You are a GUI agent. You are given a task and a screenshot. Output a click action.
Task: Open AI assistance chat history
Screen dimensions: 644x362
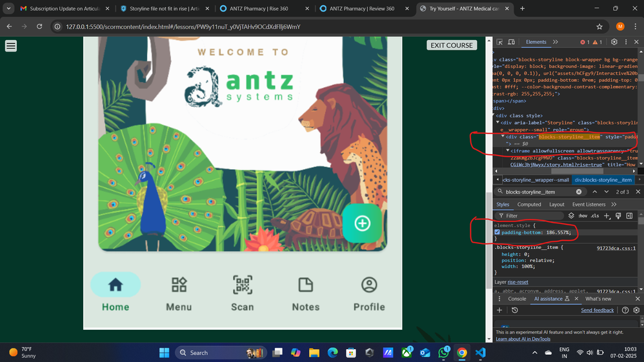(x=515, y=310)
